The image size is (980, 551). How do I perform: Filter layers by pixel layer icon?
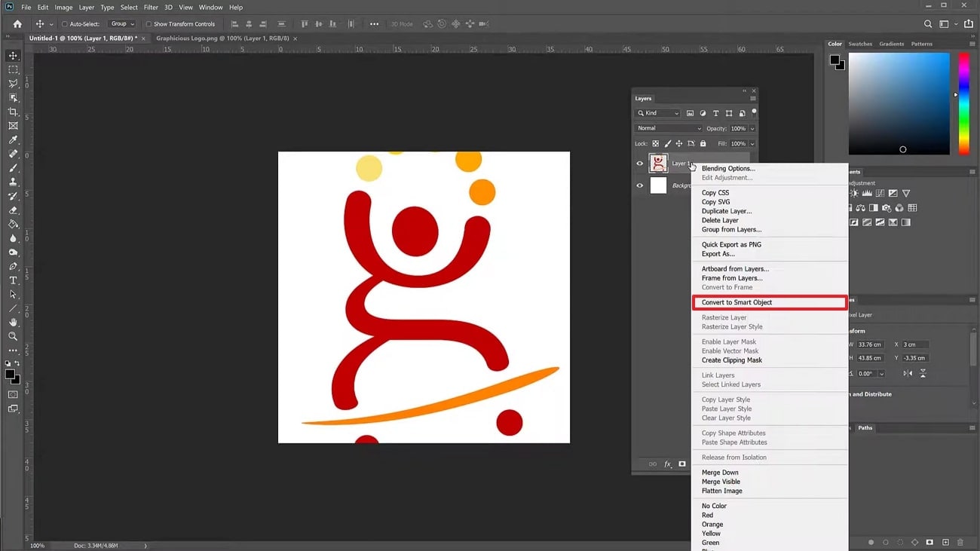[x=690, y=113]
